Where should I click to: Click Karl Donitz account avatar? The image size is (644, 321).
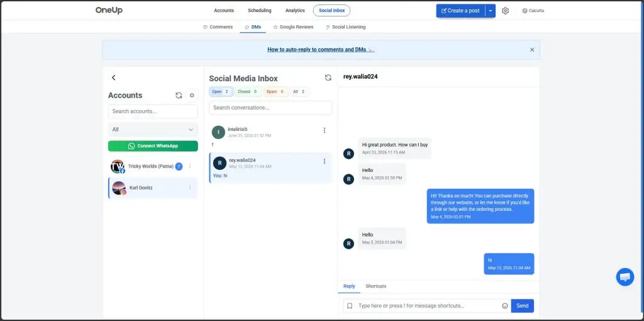(119, 188)
